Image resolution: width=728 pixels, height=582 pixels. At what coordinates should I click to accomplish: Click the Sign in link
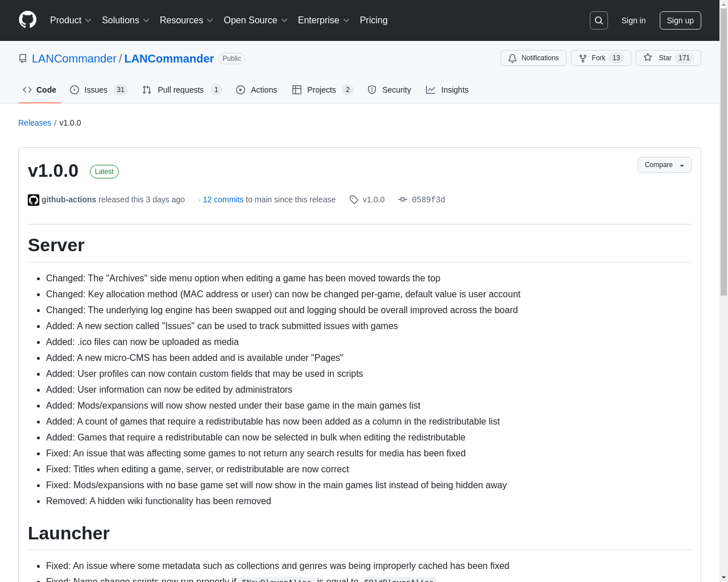click(x=634, y=20)
